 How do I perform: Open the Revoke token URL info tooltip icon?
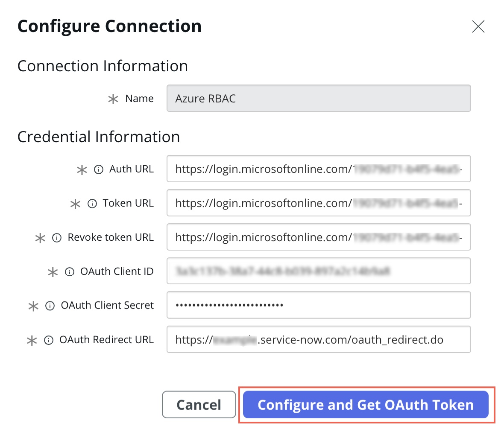[x=56, y=238]
